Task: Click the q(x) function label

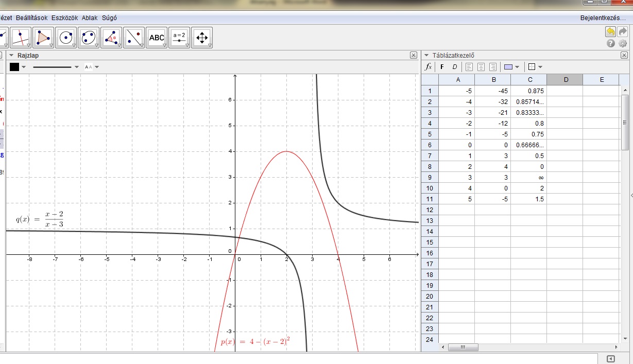Action: tap(40, 219)
